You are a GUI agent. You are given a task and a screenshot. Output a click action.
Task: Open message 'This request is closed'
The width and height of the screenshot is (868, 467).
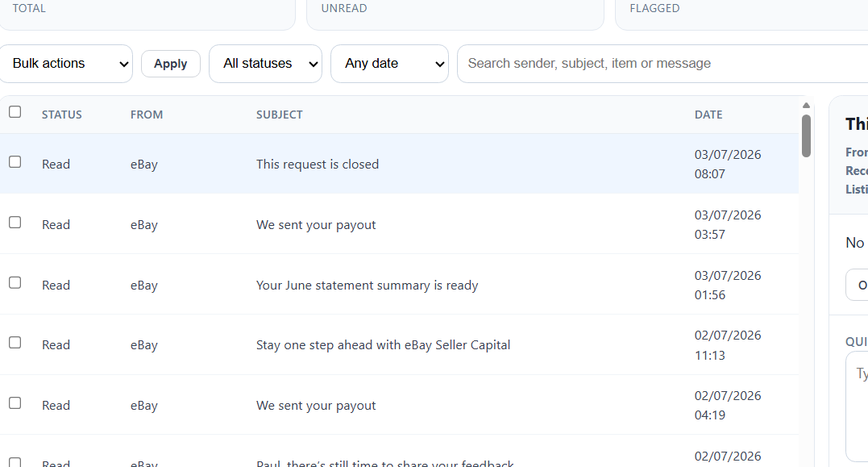(x=318, y=164)
